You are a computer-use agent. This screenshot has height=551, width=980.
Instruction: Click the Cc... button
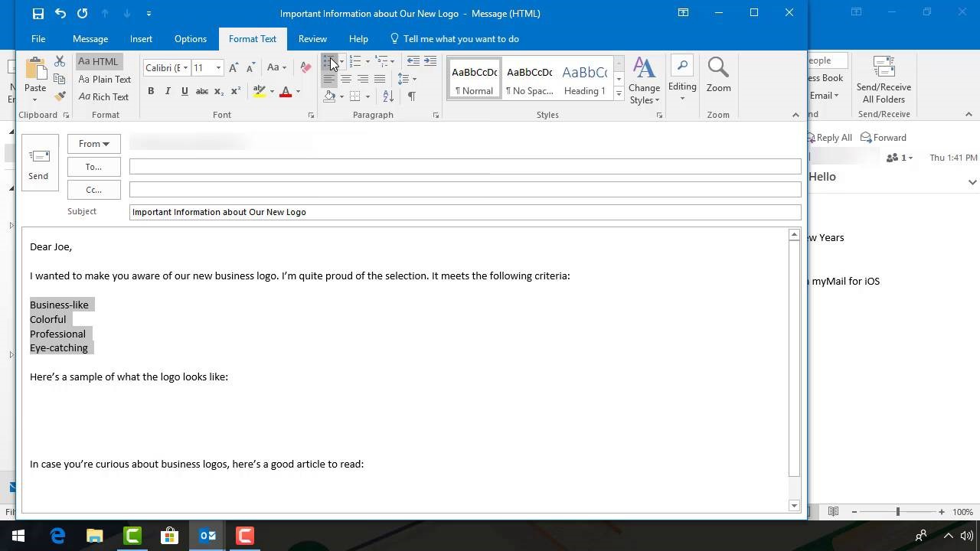point(93,190)
